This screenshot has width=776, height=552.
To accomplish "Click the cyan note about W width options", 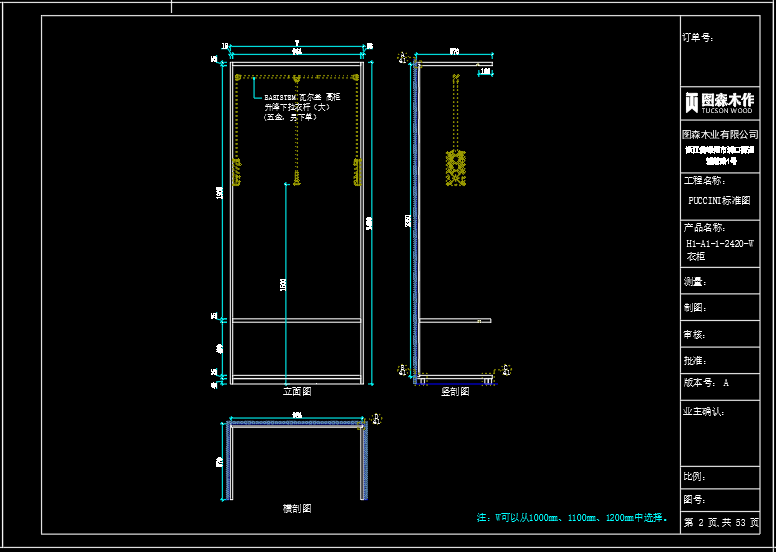I will click(572, 518).
